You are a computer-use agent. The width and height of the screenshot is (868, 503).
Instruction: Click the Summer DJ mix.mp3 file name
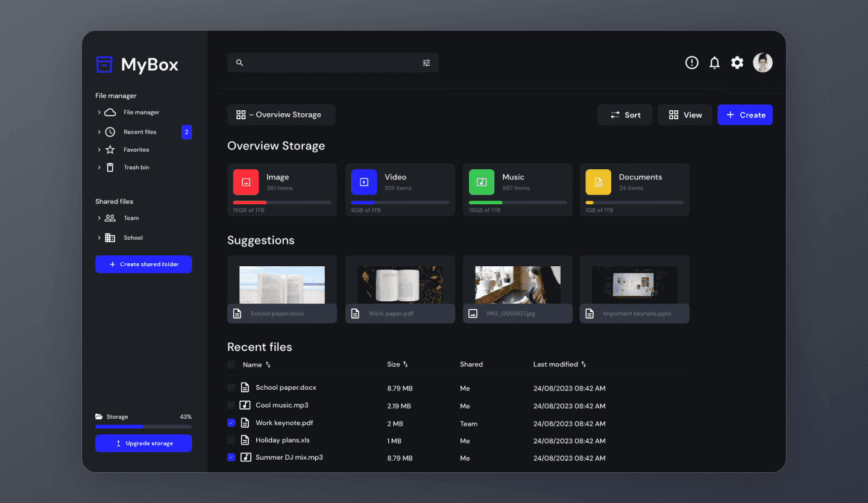289,457
